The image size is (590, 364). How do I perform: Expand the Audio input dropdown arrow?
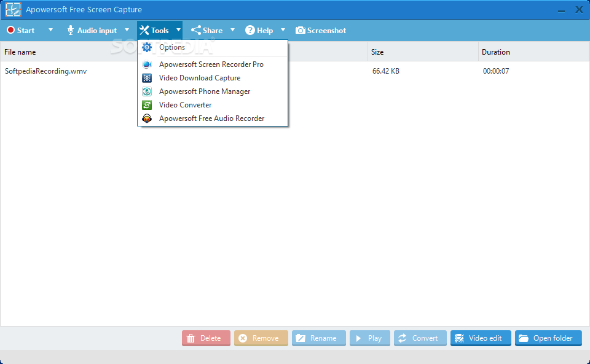[x=127, y=30]
